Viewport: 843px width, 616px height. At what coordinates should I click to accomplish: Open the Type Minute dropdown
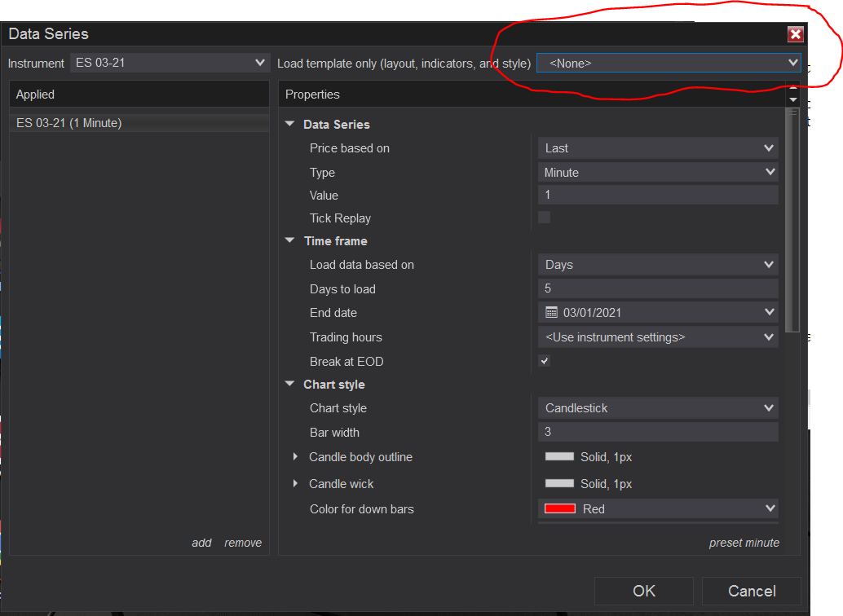pyautogui.click(x=658, y=172)
